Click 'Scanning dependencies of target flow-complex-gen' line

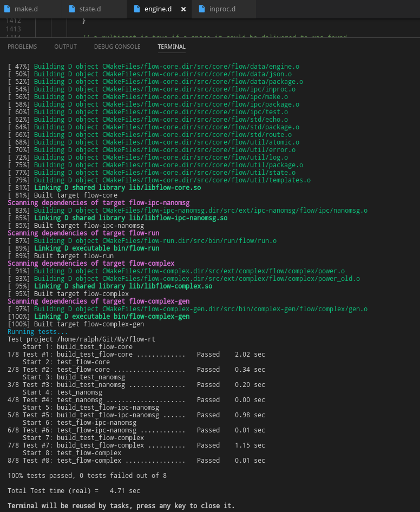(99, 301)
